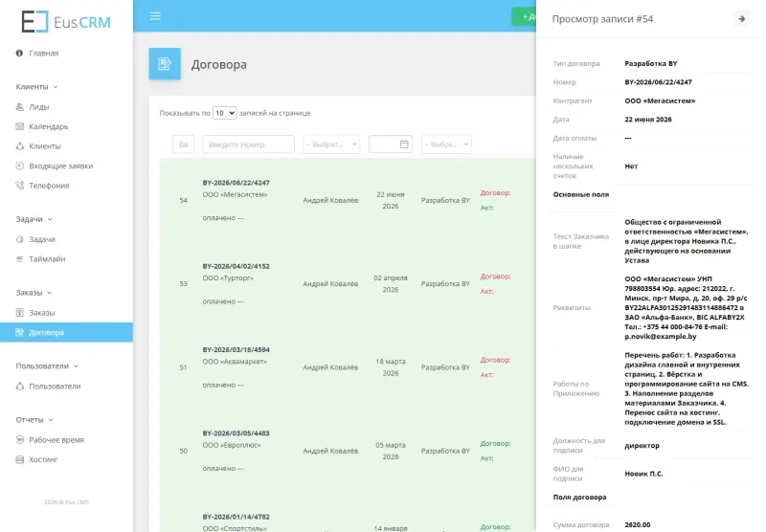
Task: Click the Календарь sidebar icon
Action: pos(19,126)
